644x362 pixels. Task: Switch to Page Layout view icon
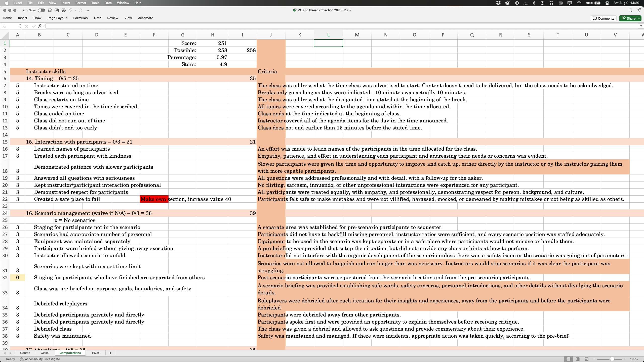tap(578, 359)
